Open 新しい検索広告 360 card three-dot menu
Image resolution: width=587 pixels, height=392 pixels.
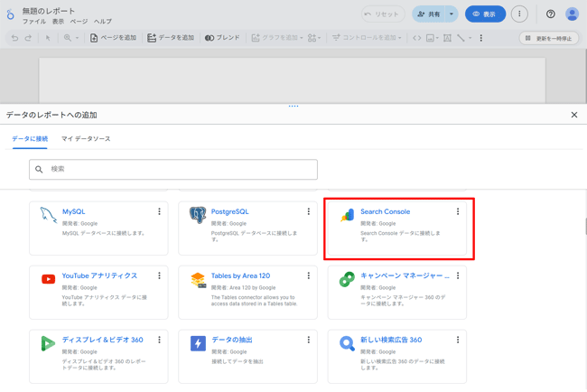458,340
